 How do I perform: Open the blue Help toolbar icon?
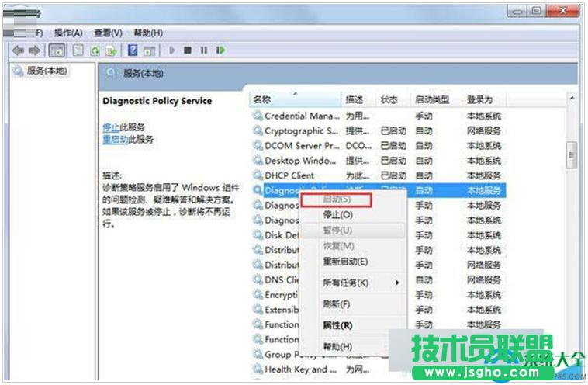click(x=133, y=50)
